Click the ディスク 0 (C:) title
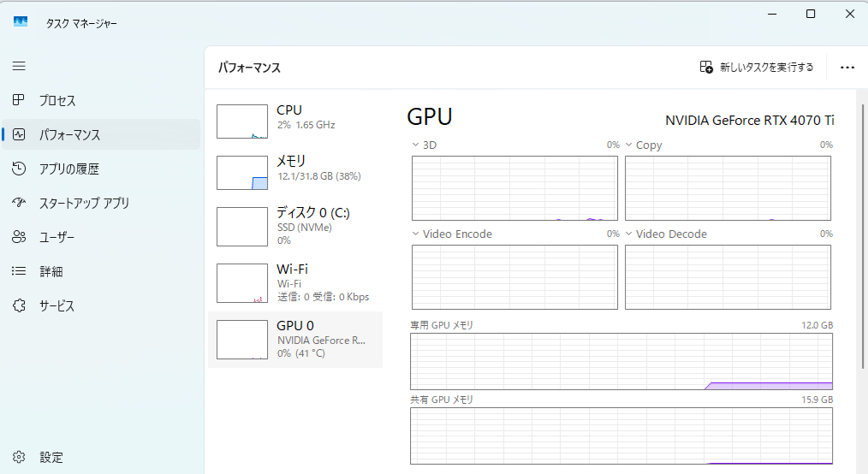Viewport: 868px width, 474px height. [313, 212]
